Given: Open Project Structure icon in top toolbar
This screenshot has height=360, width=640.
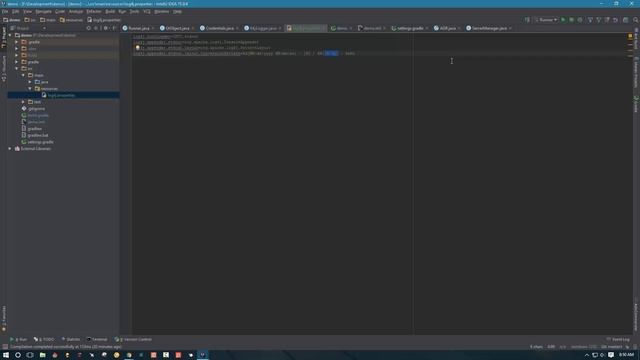Looking at the screenshot, I should click(x=625, y=20).
